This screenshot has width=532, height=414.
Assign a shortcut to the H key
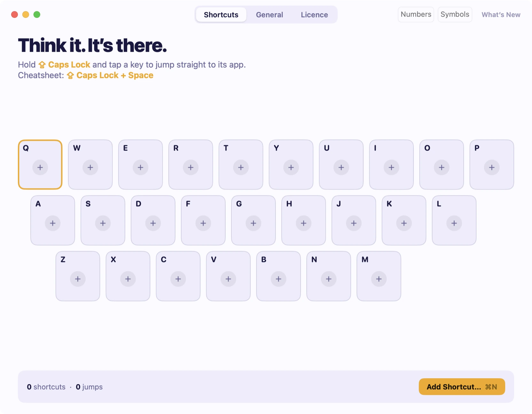tap(304, 223)
